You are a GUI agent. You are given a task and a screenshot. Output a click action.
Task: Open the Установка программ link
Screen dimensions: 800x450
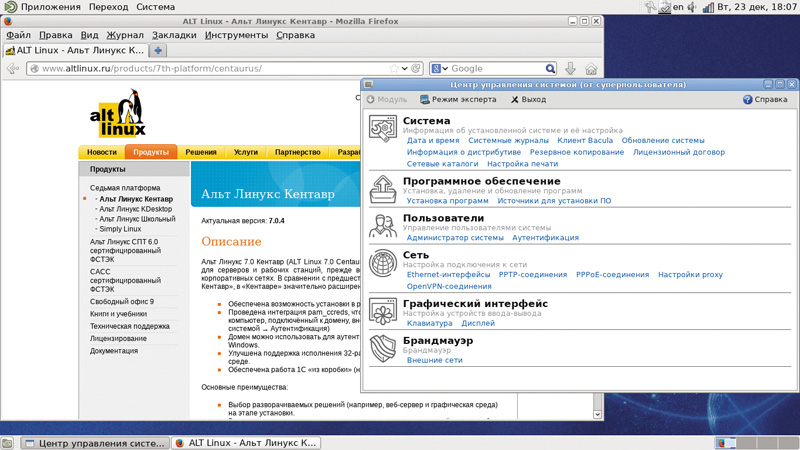point(447,201)
